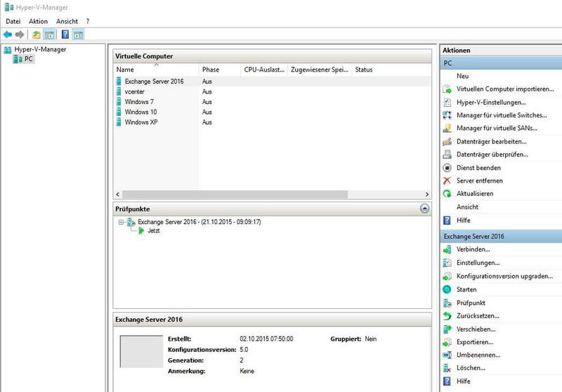Image resolution: width=562 pixels, height=392 pixels.
Task: Sort by the Name column header
Action: click(x=156, y=70)
